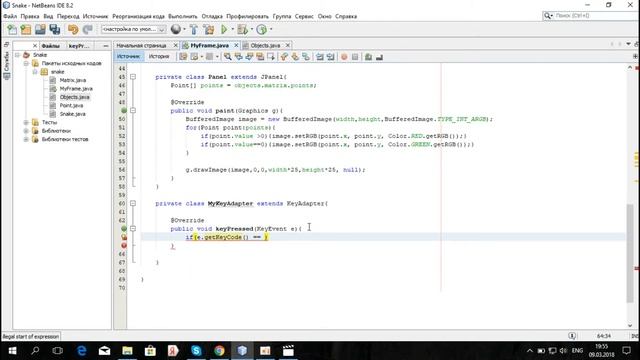Switch to the История editor view
This screenshot has height=360, width=640.
(159, 56)
